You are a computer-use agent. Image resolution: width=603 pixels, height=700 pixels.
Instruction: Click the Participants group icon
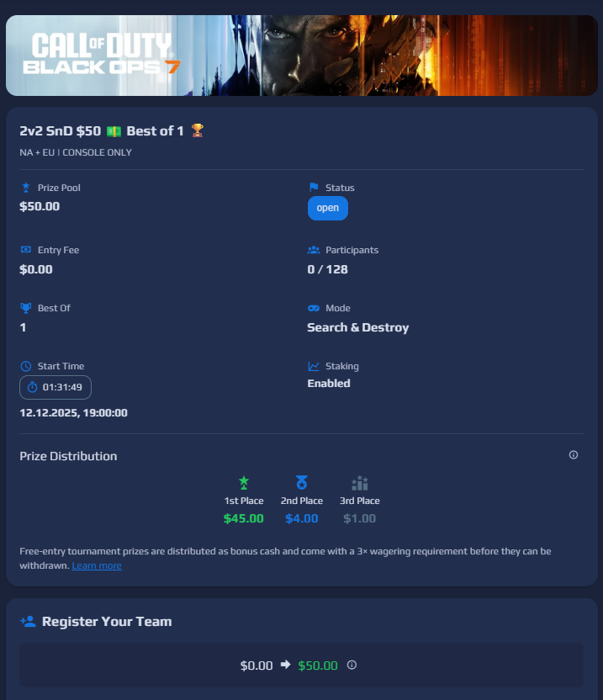314,250
